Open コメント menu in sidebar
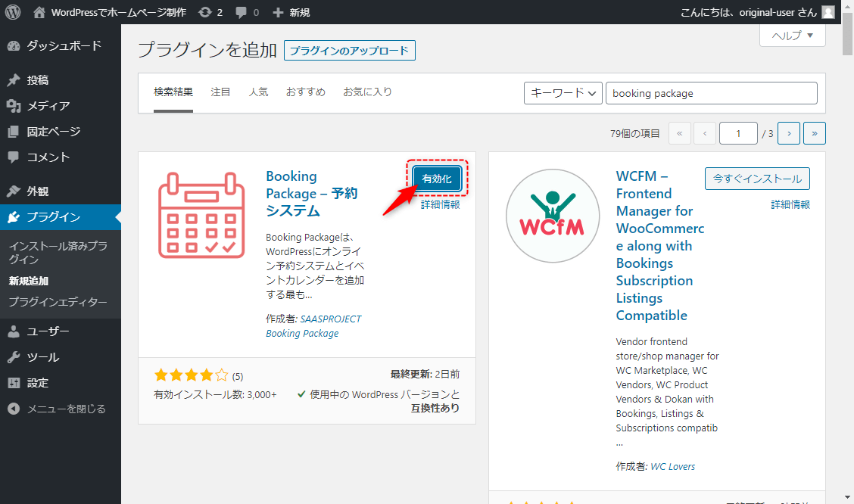Image resolution: width=854 pixels, height=504 pixels. [x=61, y=157]
